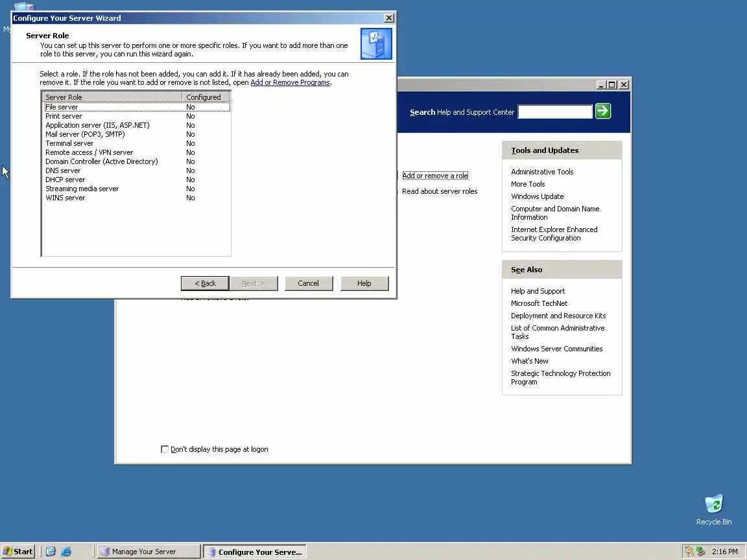Screen dimensions: 747x560
Task: Click the Cancel button in wizard
Action: 308,283
